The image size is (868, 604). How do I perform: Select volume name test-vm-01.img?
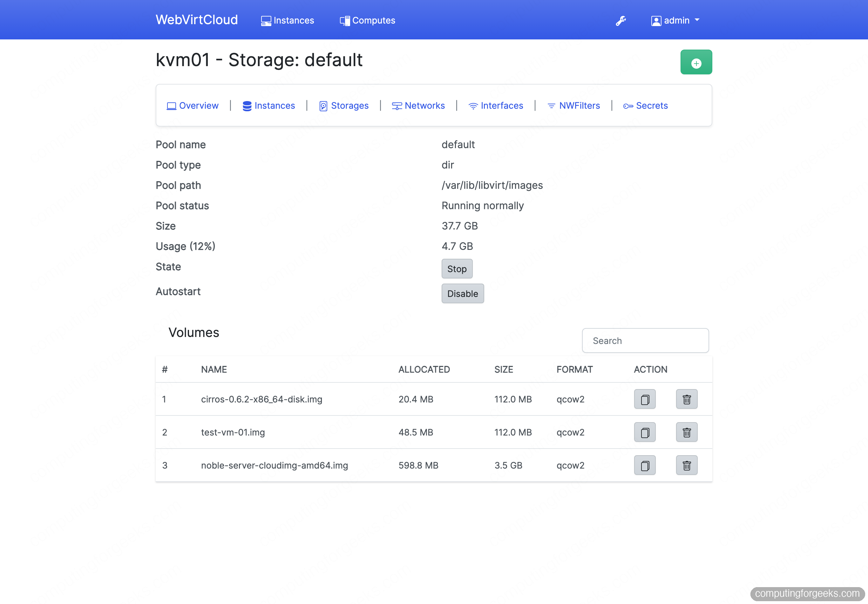[x=233, y=432]
